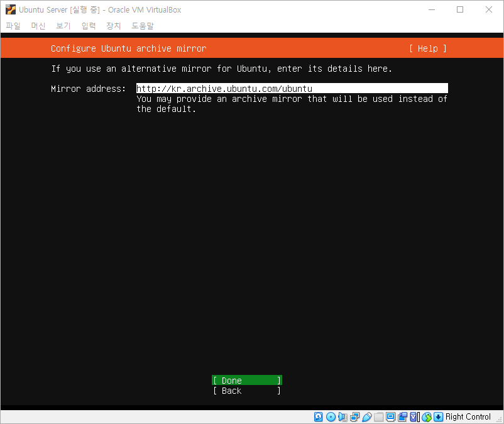
Task: Click the mouse integration globe icon
Action: (427, 416)
